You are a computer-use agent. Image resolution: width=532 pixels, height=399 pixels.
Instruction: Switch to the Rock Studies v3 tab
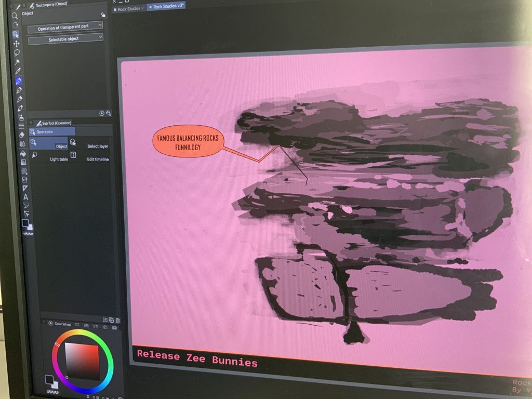click(x=166, y=7)
